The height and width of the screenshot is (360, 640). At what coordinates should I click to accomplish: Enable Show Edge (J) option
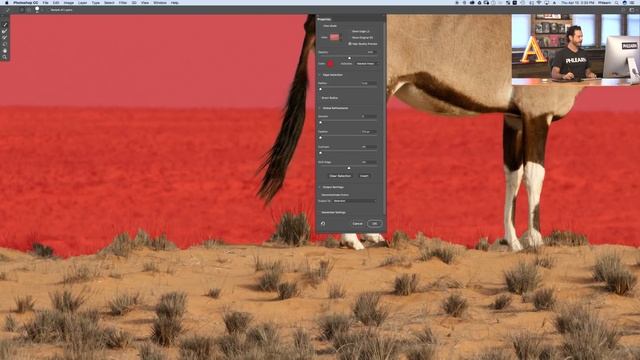point(360,31)
